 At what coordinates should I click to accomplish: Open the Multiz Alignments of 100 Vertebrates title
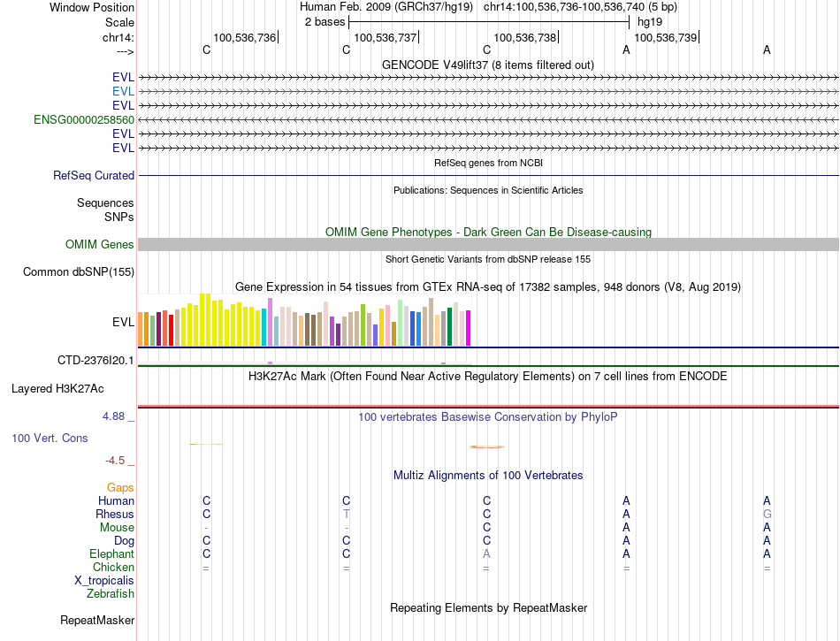(x=488, y=476)
